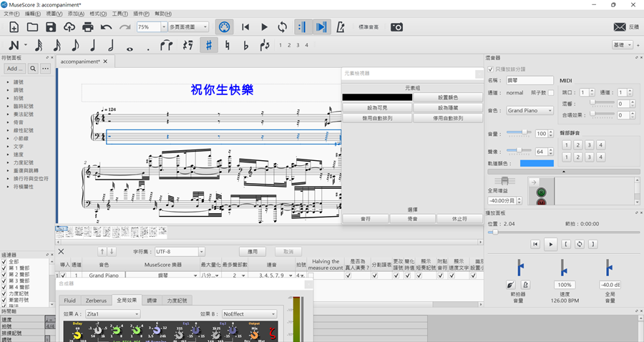
Task: Toggle pan score during playback icon
Action: pos(321,27)
